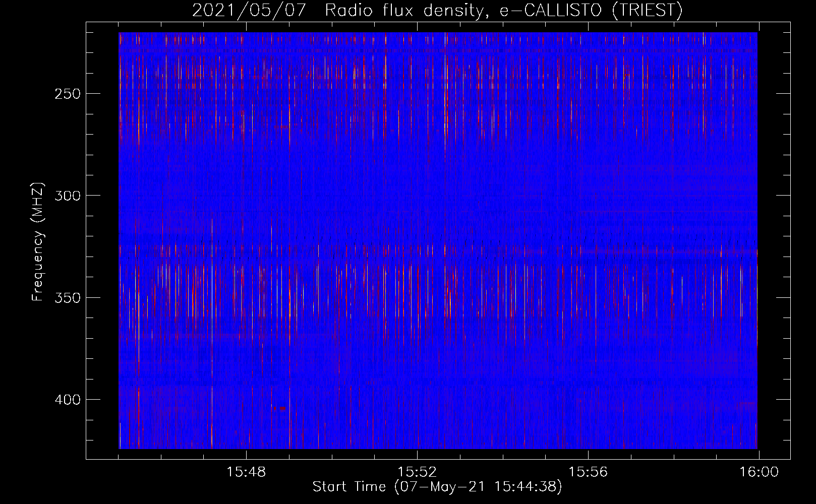Viewport: 816px width, 504px height.
Task: Select the 'Frequency (MHZ)' y-axis label
Action: click(x=38, y=242)
